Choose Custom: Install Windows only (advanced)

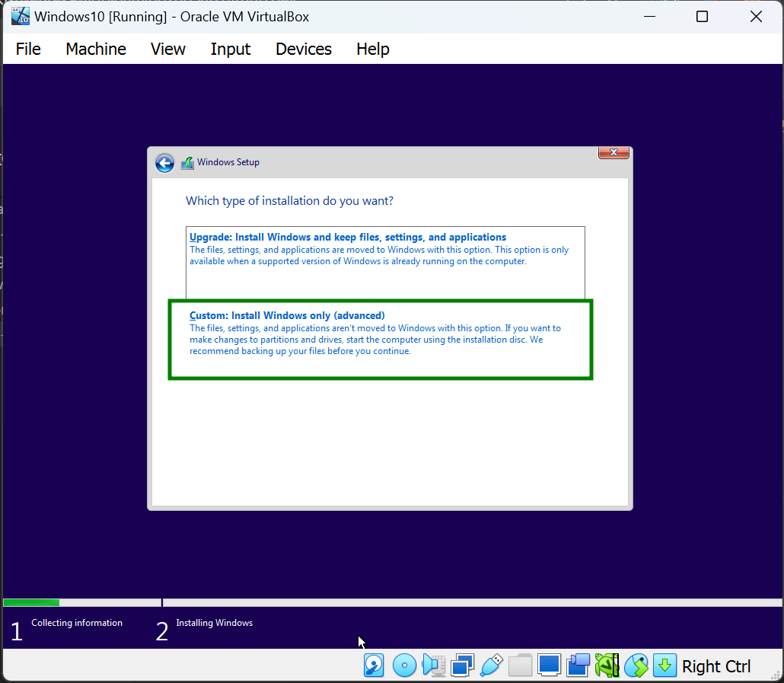point(381,340)
